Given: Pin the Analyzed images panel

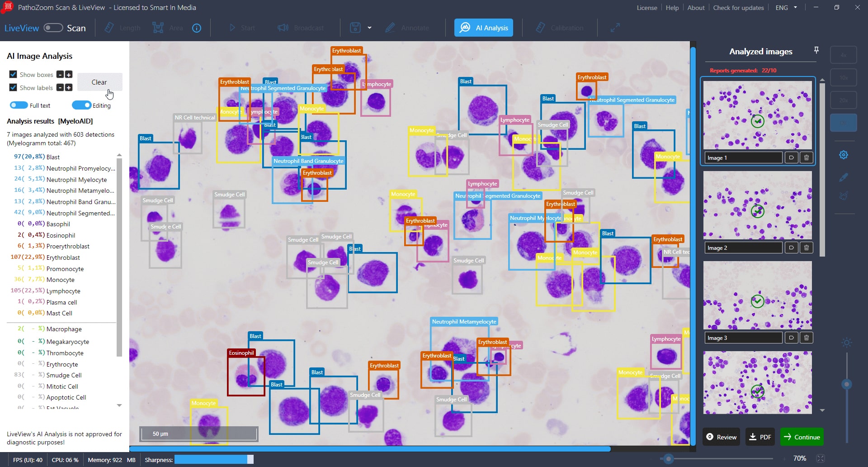Looking at the screenshot, I should pos(816,50).
